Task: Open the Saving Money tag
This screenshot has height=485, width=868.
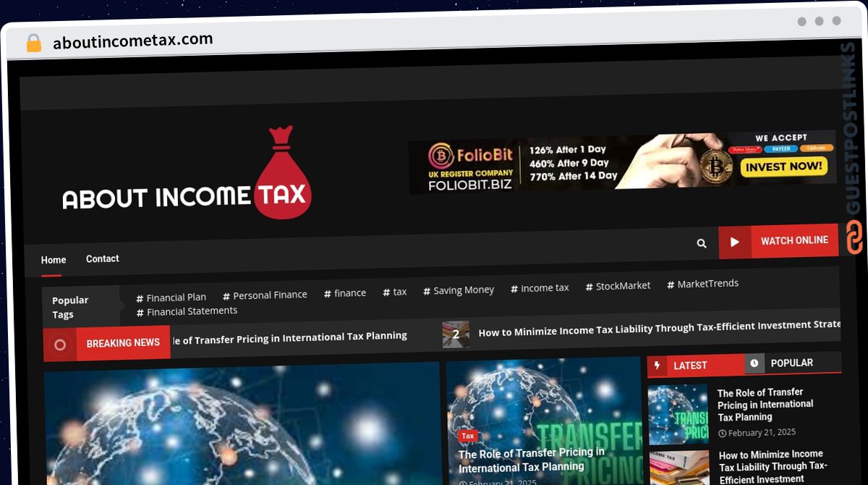Action: [459, 290]
